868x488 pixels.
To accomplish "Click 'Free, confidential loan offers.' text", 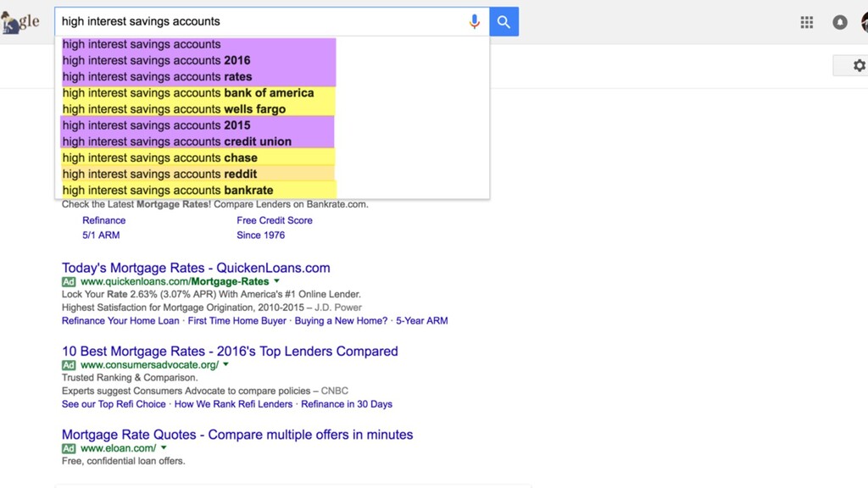I will 124,461.
